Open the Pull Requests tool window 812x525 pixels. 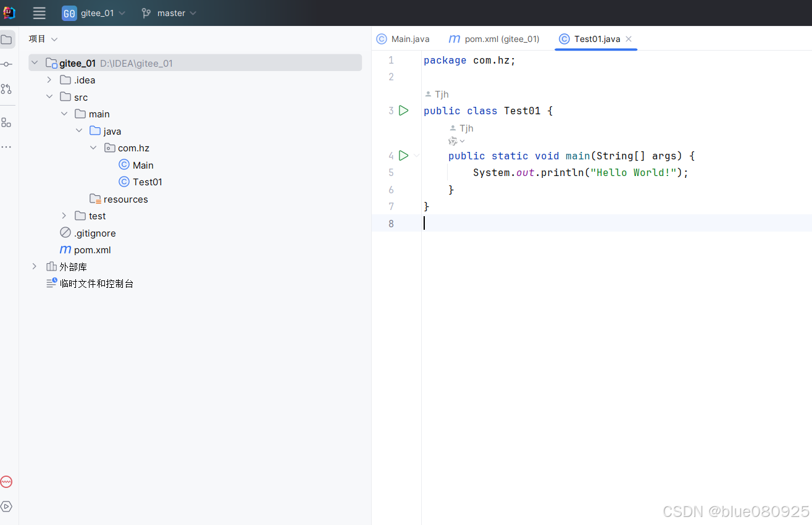(6, 89)
